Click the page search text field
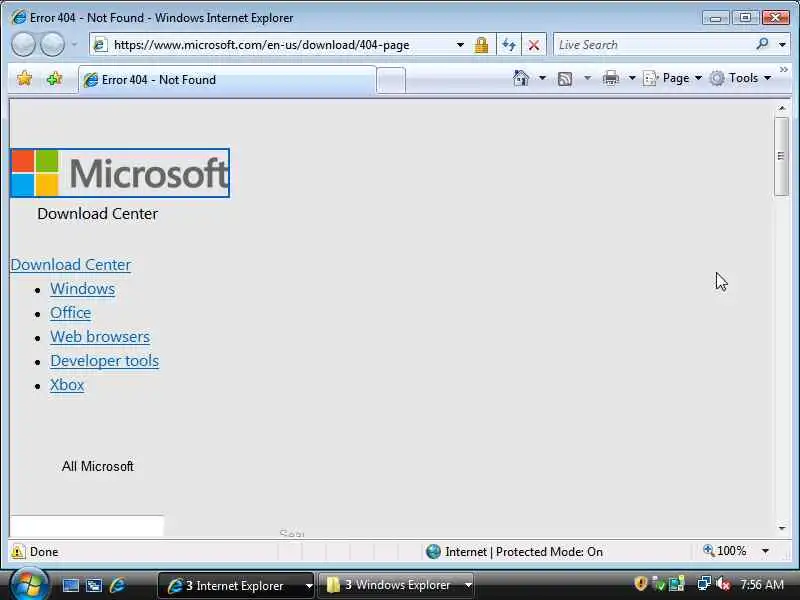Screen dimensions: 800x600 pos(87,526)
